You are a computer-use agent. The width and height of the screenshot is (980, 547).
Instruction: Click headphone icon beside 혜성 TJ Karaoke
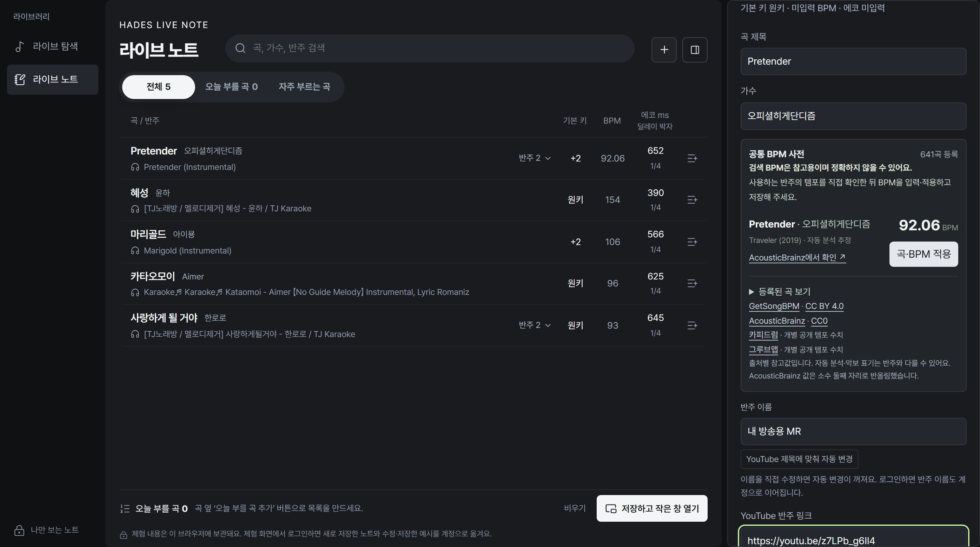[x=135, y=209]
